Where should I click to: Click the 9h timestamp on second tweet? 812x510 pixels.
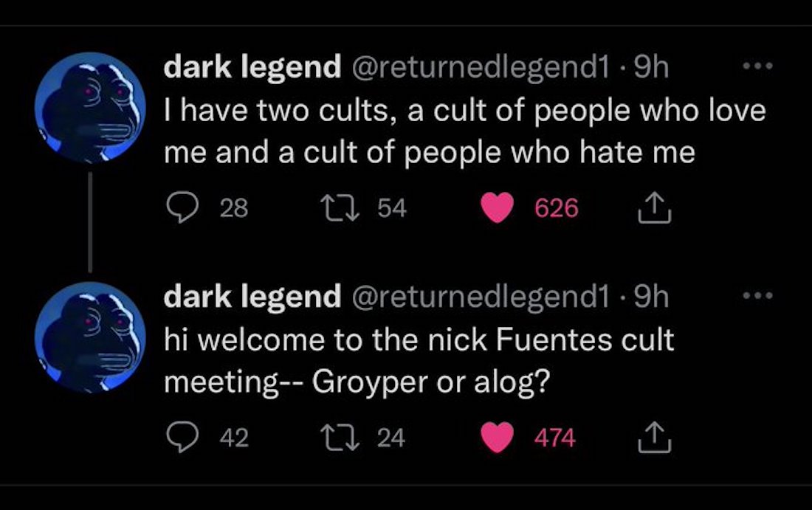point(651,297)
